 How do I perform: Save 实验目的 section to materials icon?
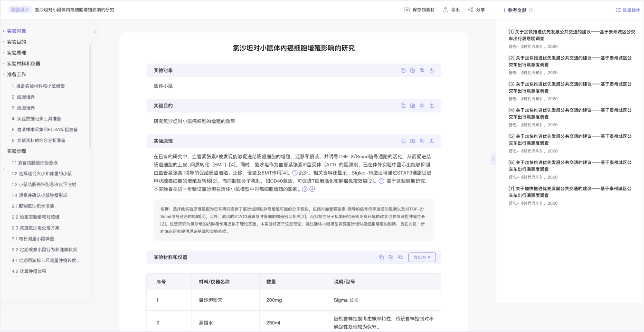pos(412,105)
